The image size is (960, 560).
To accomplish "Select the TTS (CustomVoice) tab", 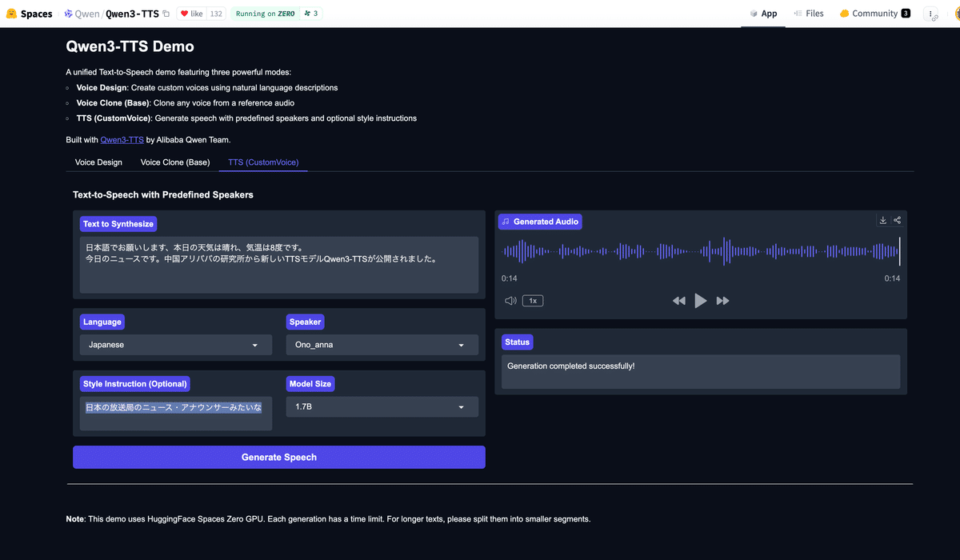I will click(263, 162).
